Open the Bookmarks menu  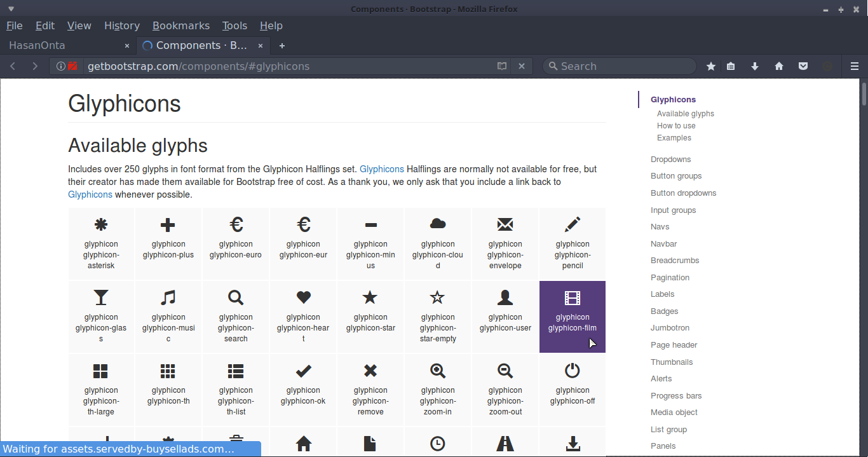[181, 25]
